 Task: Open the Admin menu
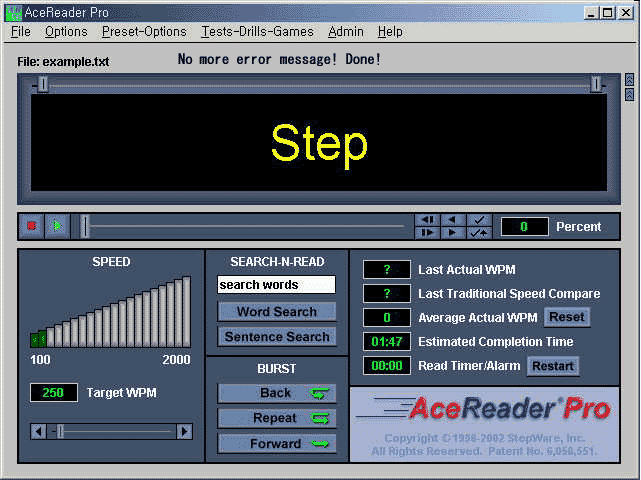click(346, 31)
